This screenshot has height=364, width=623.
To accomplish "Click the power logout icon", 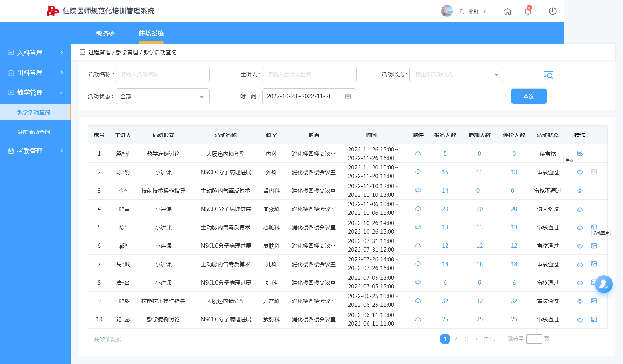I will (x=552, y=11).
